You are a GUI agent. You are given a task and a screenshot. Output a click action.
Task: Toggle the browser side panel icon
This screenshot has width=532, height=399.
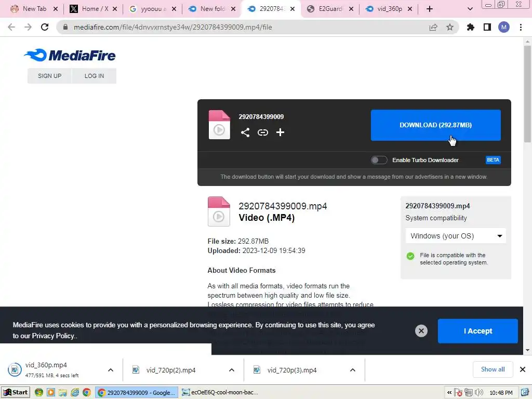point(487,27)
